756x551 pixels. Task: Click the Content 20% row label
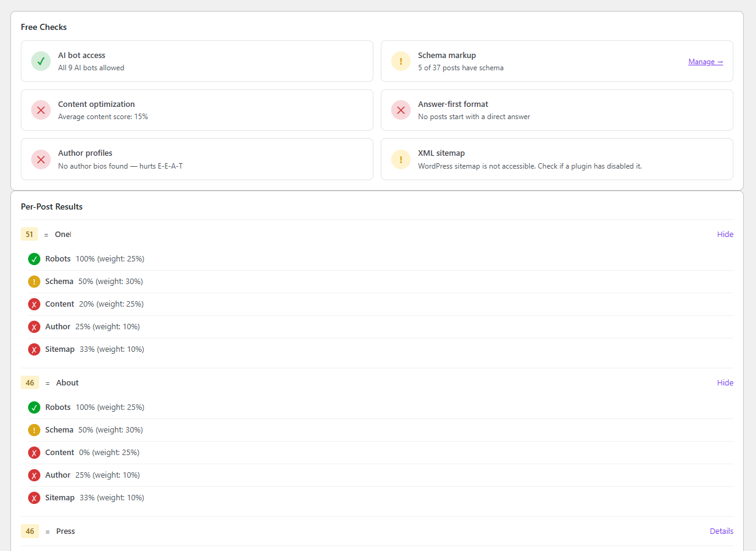tap(60, 304)
